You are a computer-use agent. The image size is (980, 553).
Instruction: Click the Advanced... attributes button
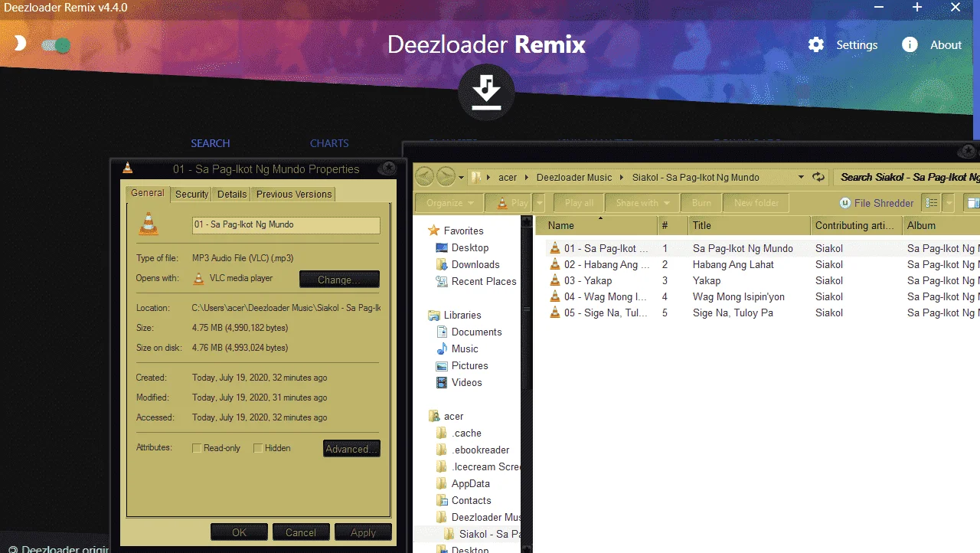[351, 449]
